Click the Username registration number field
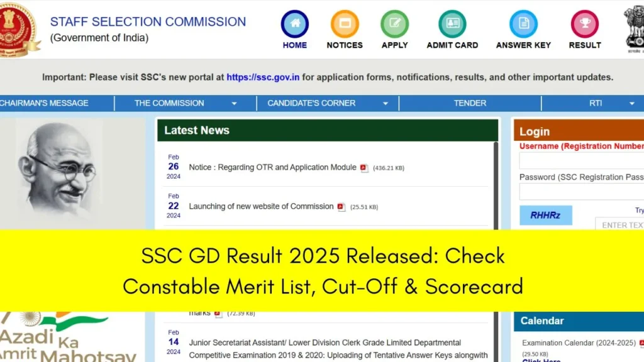644x362 pixels. pyautogui.click(x=582, y=161)
